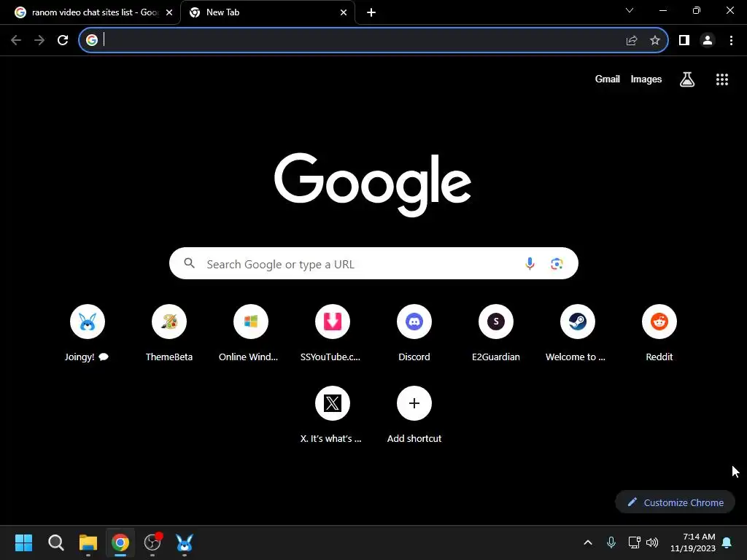Open the Joingy! shortcut

(x=88, y=332)
